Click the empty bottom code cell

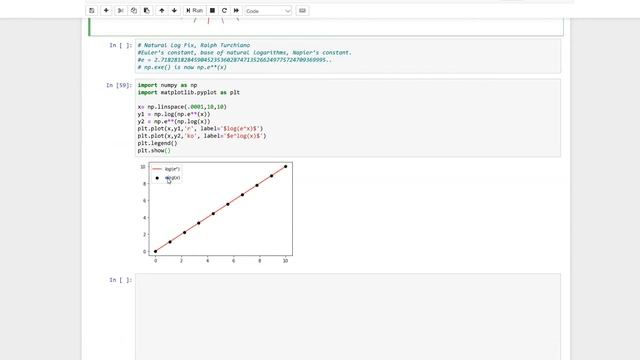pos(348,317)
